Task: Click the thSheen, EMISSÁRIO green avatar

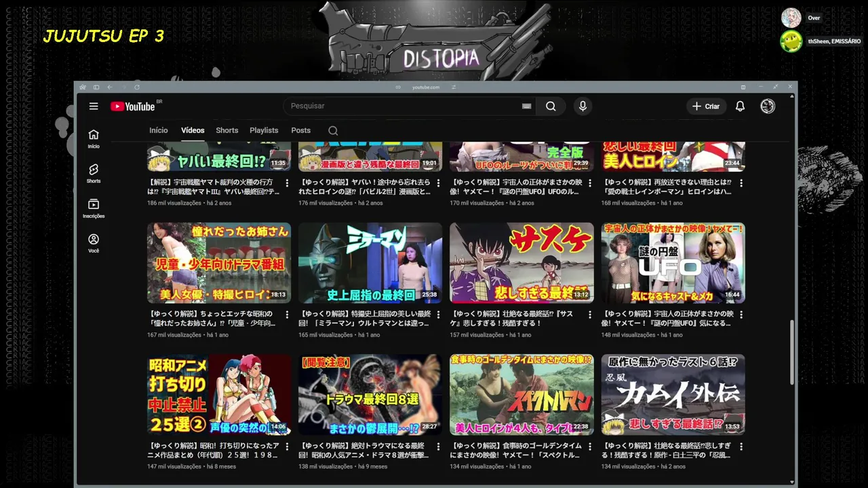Action: (791, 41)
